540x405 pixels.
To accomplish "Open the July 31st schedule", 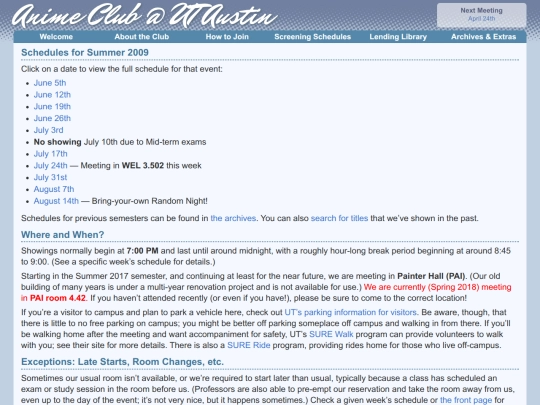I will (x=50, y=177).
